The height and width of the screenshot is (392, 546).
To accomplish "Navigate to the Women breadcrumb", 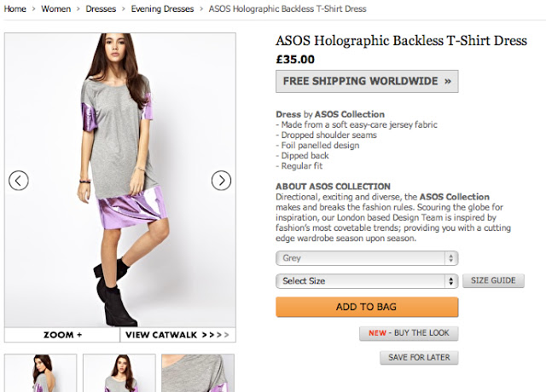I will pos(56,9).
